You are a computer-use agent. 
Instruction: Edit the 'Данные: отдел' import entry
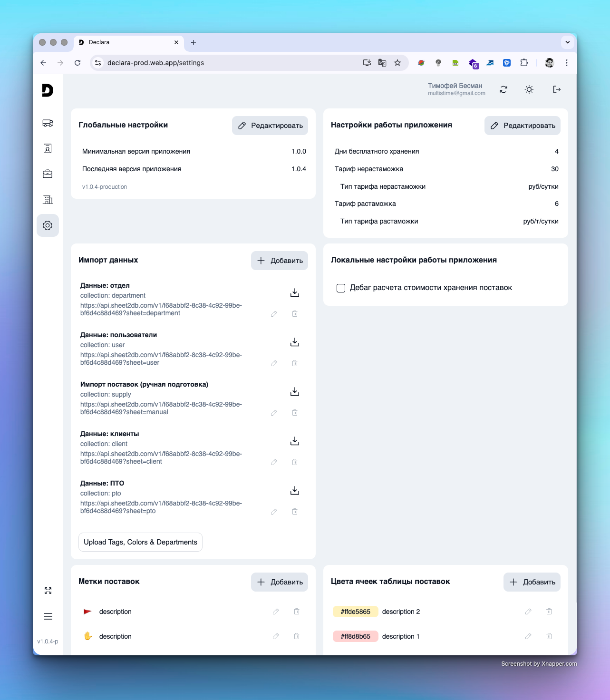pos(274,314)
